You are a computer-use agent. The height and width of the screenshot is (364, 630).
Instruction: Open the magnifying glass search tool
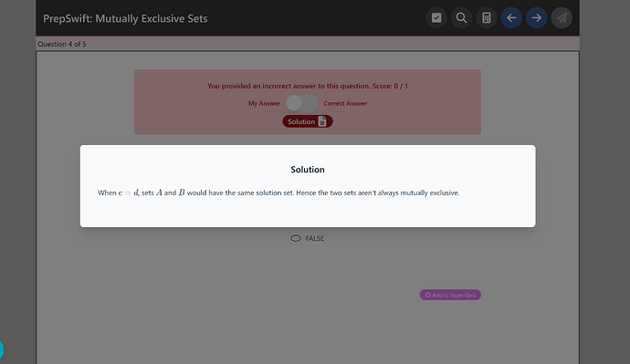pyautogui.click(x=461, y=18)
